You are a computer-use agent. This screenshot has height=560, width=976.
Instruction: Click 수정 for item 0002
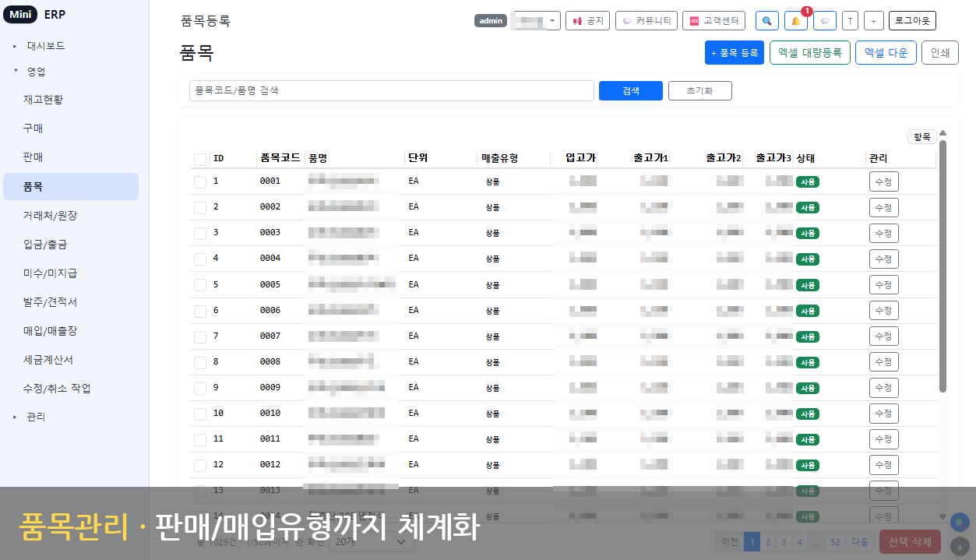[x=883, y=207]
